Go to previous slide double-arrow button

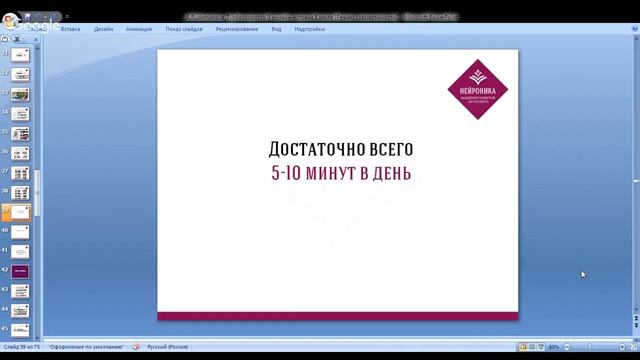pyautogui.click(x=636, y=318)
